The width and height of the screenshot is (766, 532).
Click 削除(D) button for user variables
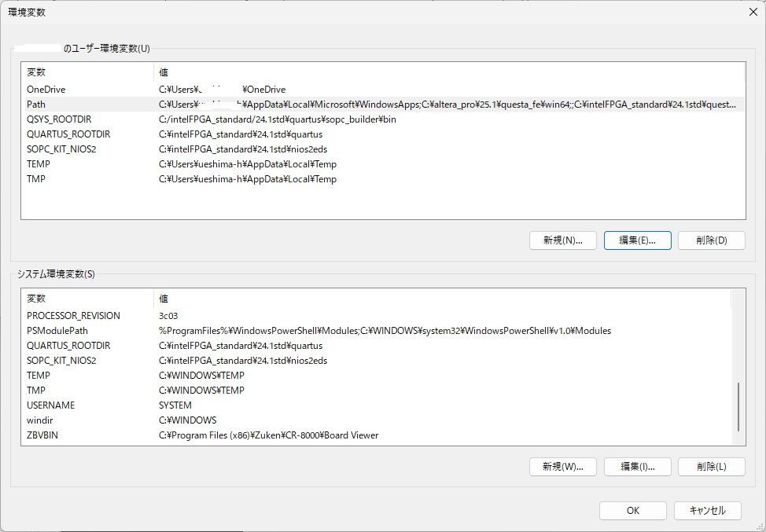pyautogui.click(x=711, y=240)
